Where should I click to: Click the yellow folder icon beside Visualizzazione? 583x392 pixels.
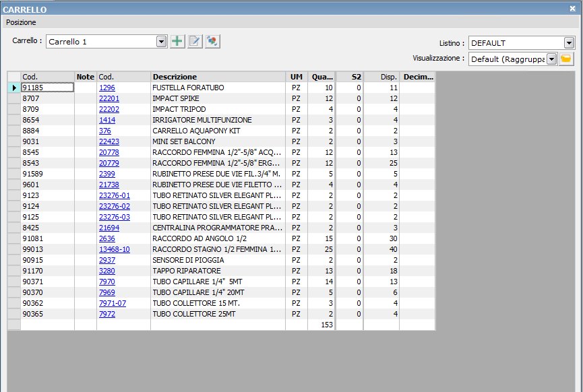click(x=566, y=59)
